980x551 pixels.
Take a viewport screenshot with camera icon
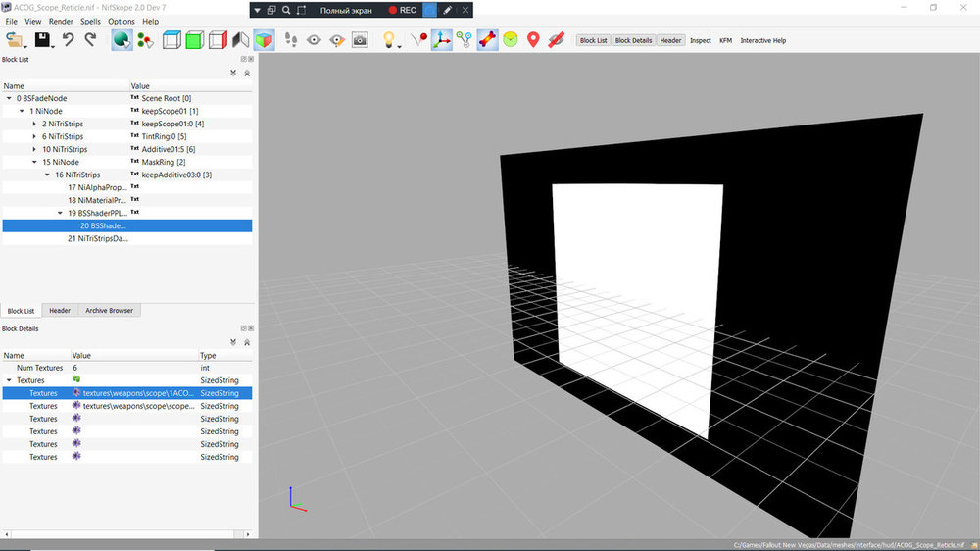tap(360, 40)
